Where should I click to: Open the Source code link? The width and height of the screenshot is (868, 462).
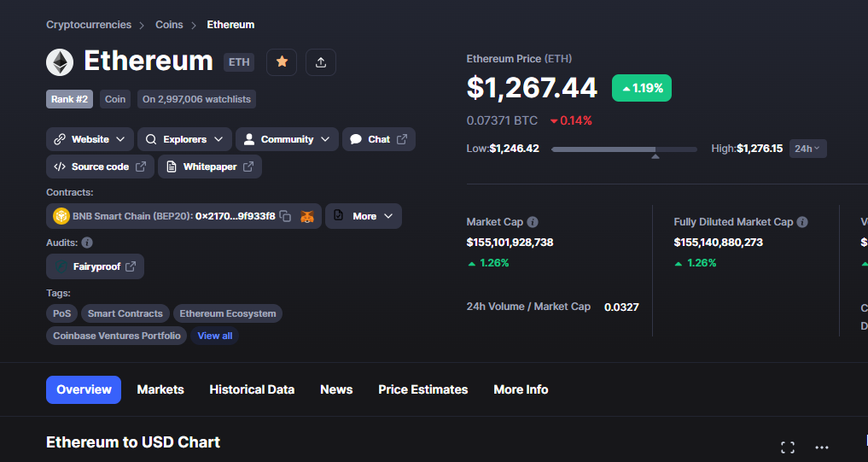pos(100,167)
